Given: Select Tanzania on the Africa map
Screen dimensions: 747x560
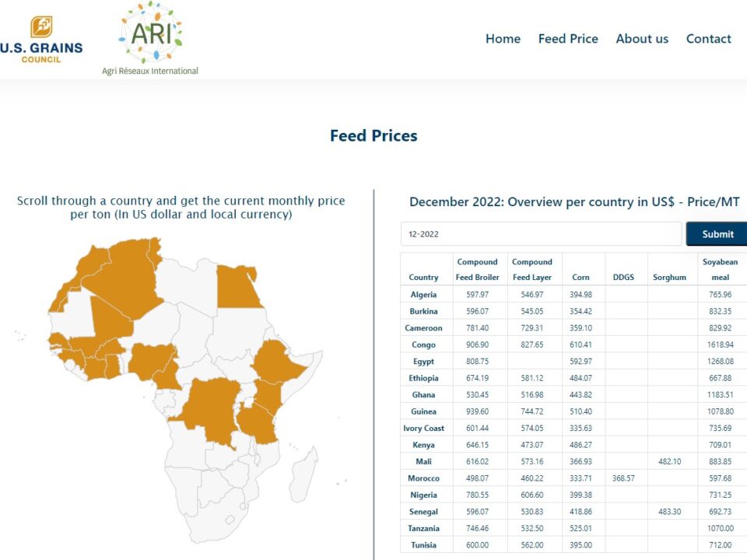Looking at the screenshot, I should [258, 423].
